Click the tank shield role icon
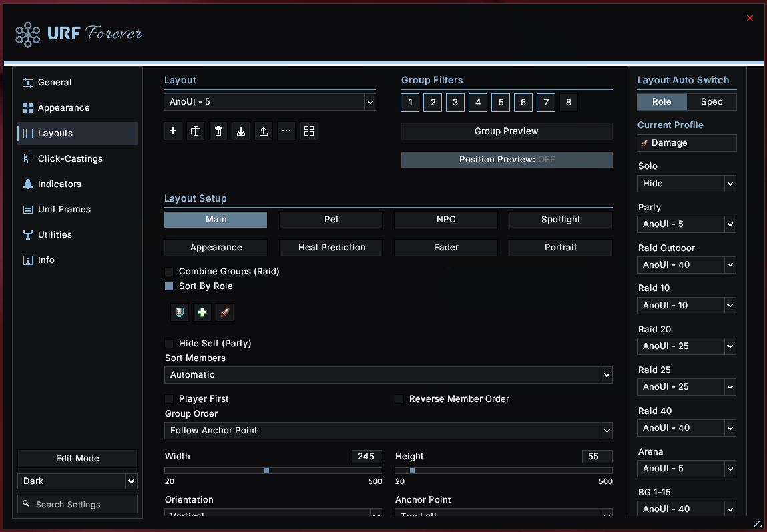The image size is (767, 532). [180, 312]
